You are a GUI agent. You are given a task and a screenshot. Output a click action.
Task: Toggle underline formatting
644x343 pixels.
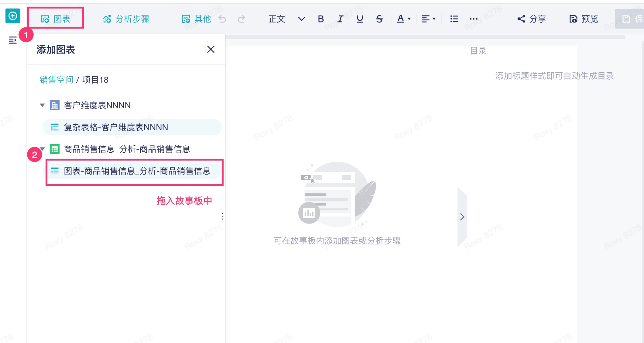(360, 19)
